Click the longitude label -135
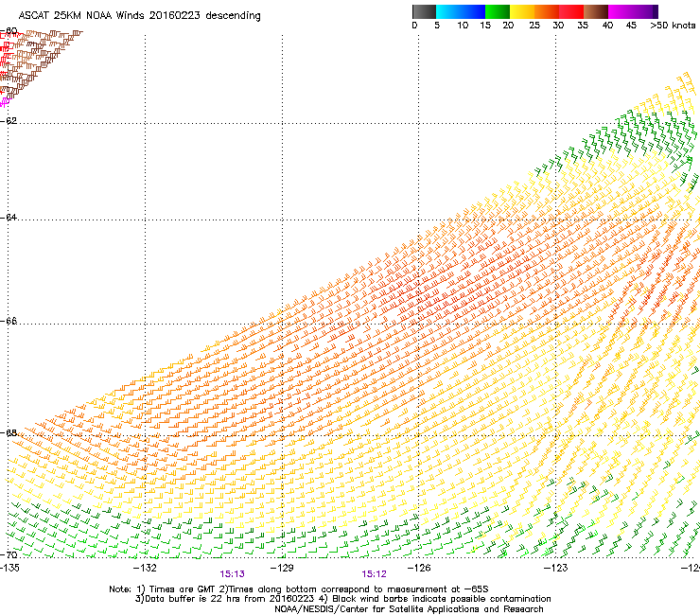Image resolution: width=700 pixels, height=615 pixels. (x=9, y=568)
